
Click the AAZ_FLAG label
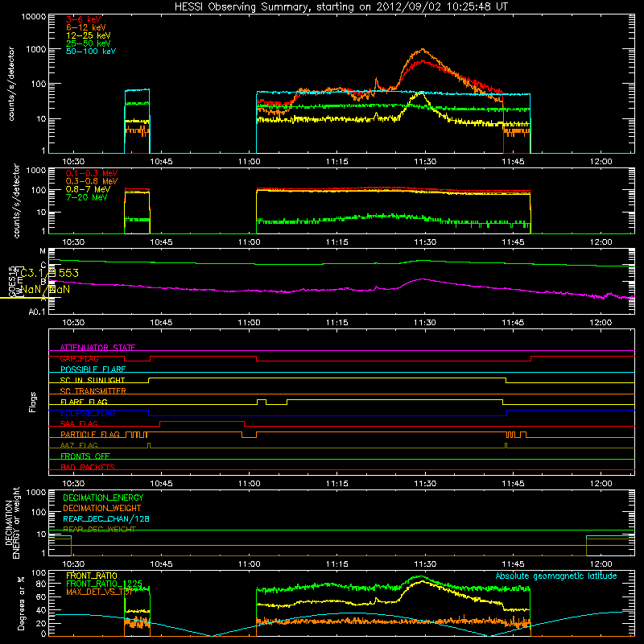79,445
